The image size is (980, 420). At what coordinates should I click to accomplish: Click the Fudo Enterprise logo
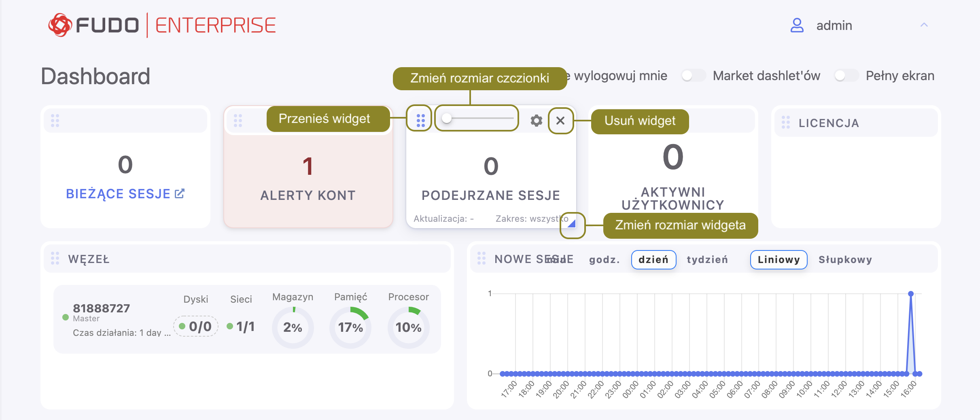pyautogui.click(x=162, y=25)
